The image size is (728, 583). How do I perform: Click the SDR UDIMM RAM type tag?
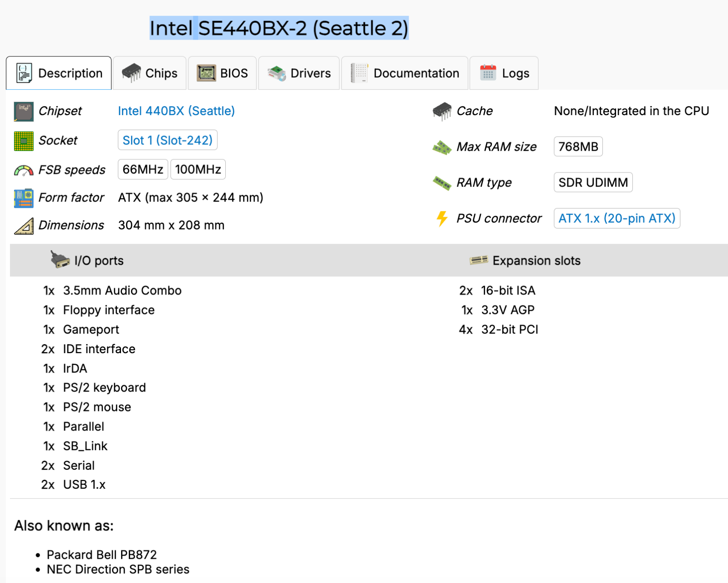(x=593, y=183)
